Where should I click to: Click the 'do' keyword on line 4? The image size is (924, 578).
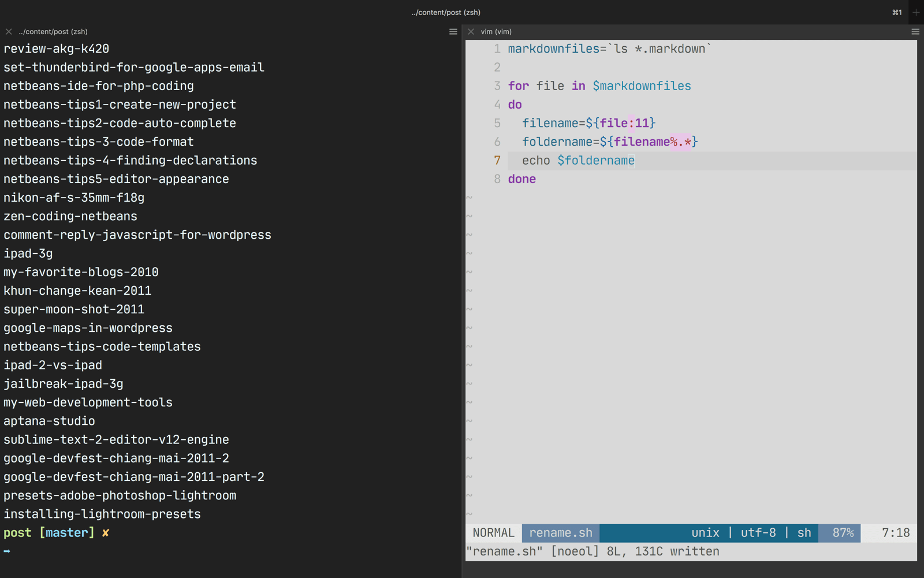pos(515,105)
